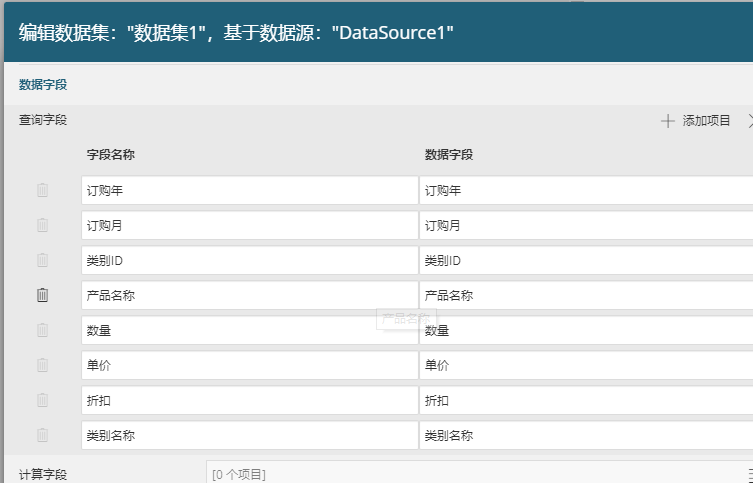Click the 类别名称 data field input
The height and width of the screenshot is (483, 753).
(x=585, y=435)
